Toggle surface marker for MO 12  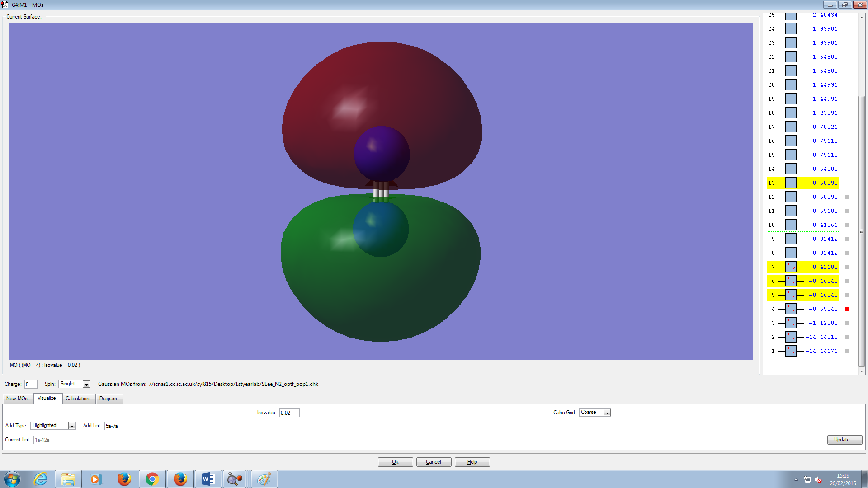847,197
